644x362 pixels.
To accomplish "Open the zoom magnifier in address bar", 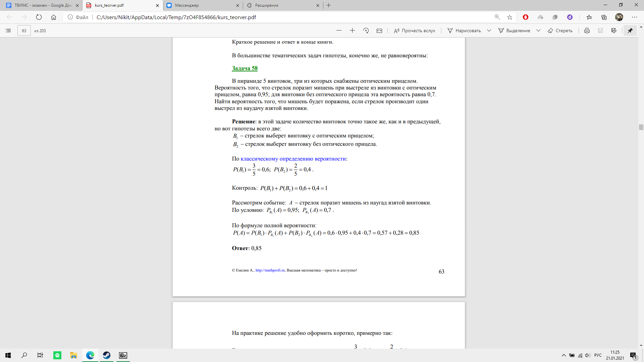I will 497,17.
